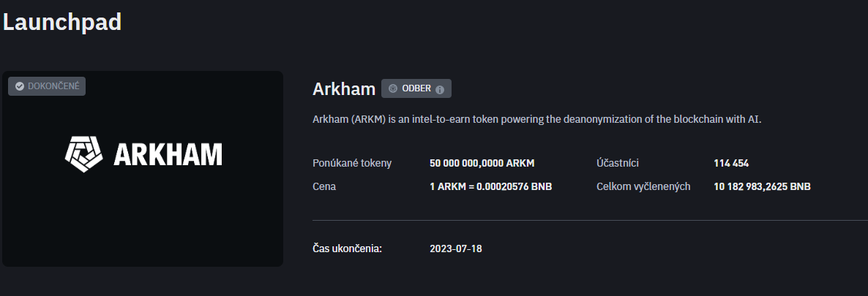868x296 pixels.
Task: Click the Launchpad page heading
Action: click(x=61, y=22)
